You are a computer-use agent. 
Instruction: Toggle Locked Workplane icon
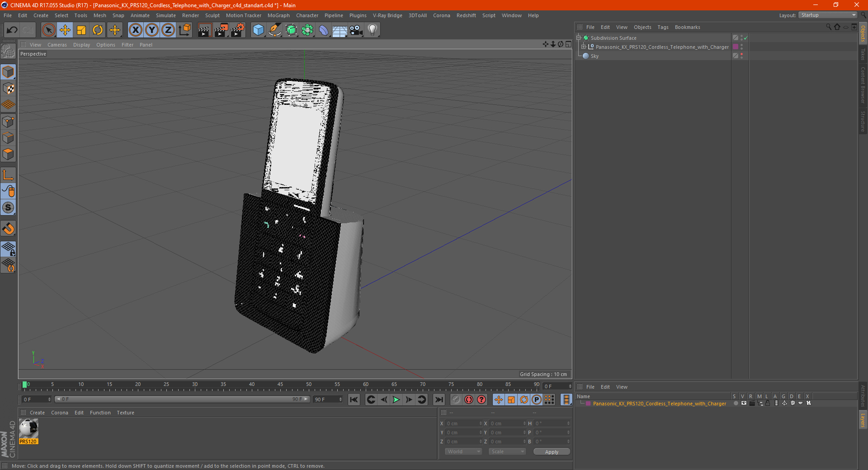coord(8,249)
